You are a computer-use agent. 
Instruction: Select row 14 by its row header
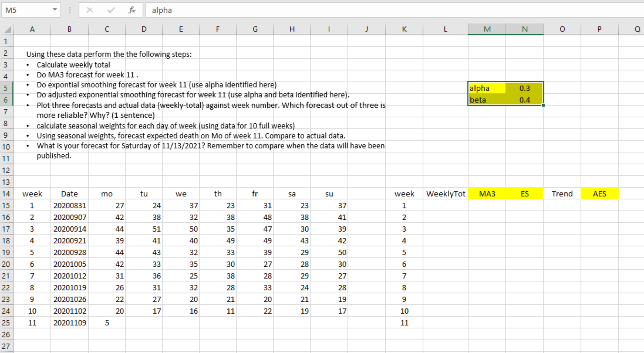[x=6, y=194]
